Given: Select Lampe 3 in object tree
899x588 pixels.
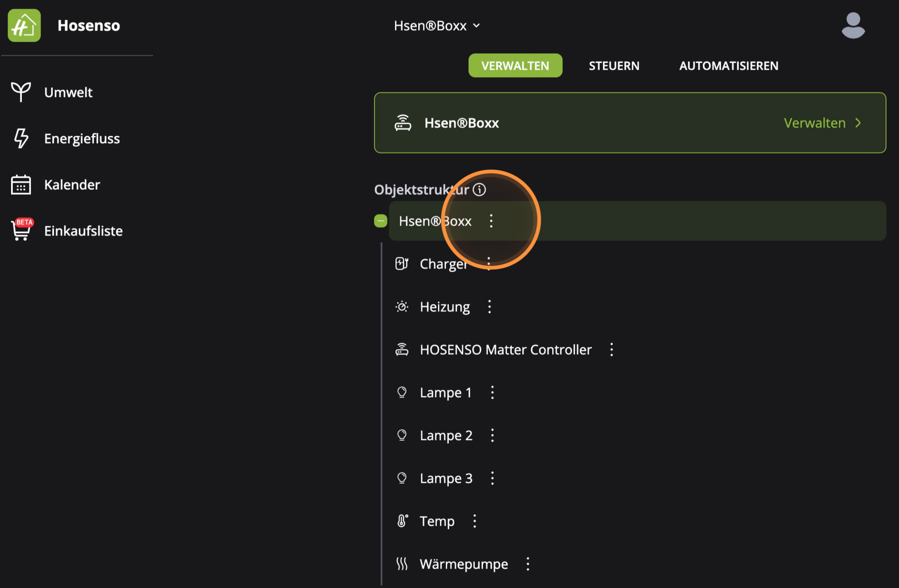Looking at the screenshot, I should (446, 478).
